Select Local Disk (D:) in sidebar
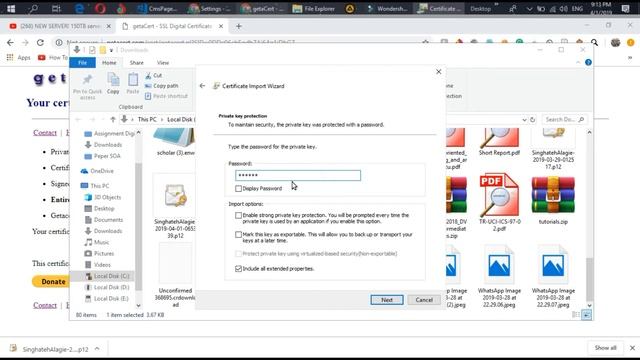 [107, 287]
